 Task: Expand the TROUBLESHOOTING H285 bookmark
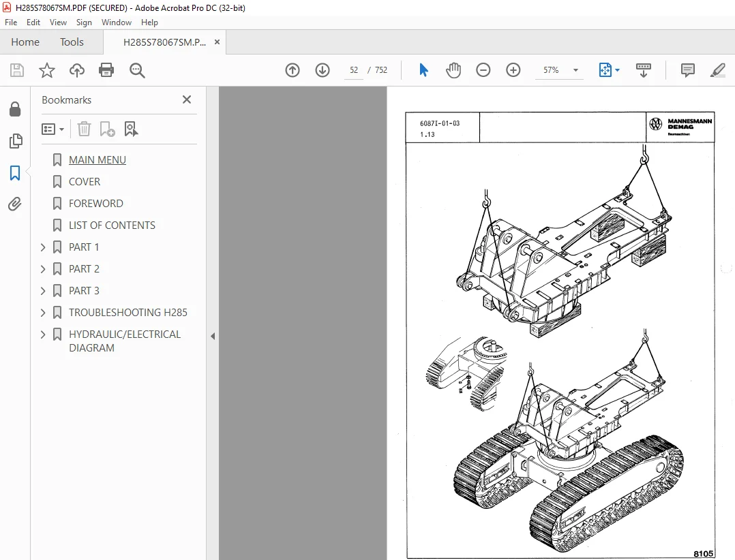tap(43, 312)
